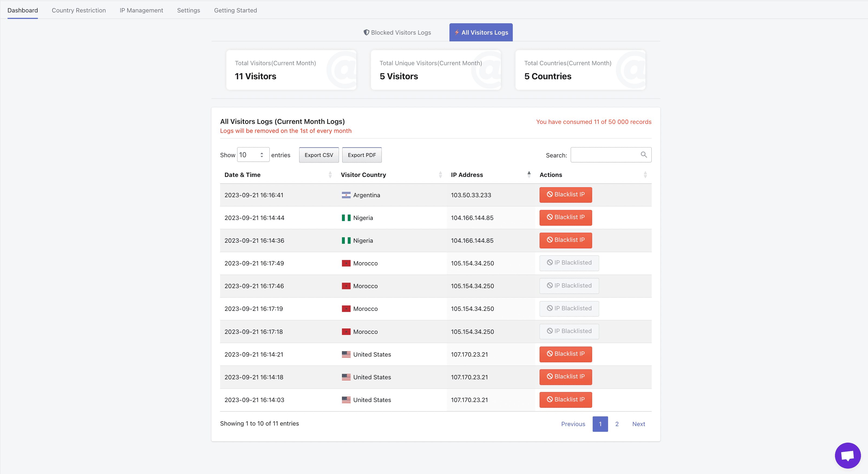
Task: Click the Date & Time sort arrow
Action: (x=330, y=175)
